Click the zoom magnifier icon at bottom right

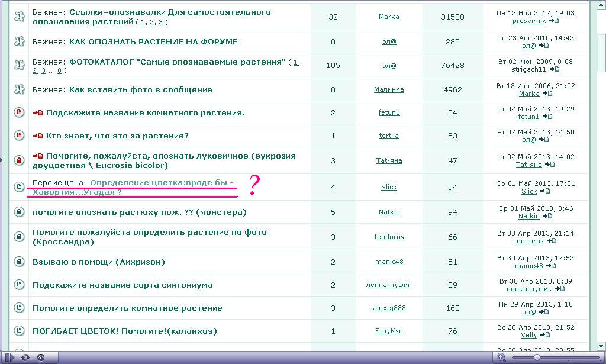pos(501,357)
